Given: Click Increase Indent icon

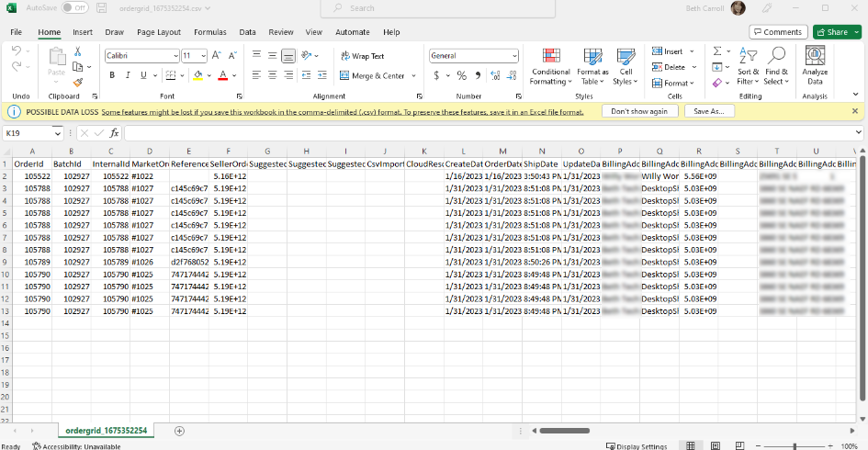Looking at the screenshot, I should tap(322, 75).
